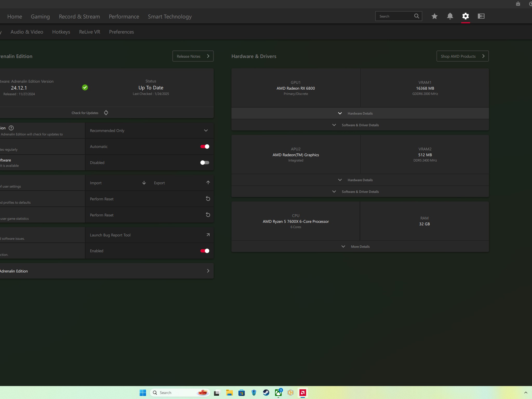The width and height of the screenshot is (532, 399).
Task: Click the Check for Updates refresh icon
Action: click(x=106, y=113)
